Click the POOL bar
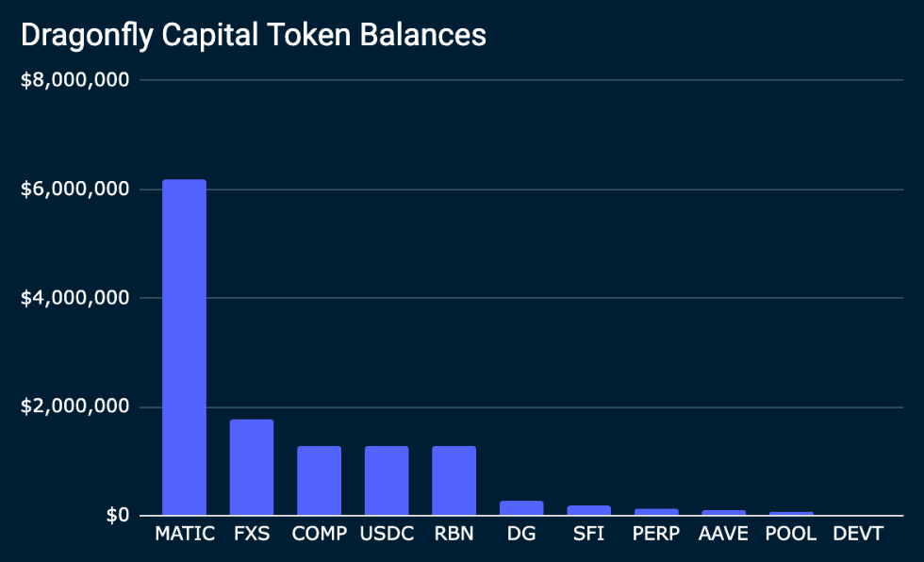This screenshot has width=924, height=562. pos(791,514)
